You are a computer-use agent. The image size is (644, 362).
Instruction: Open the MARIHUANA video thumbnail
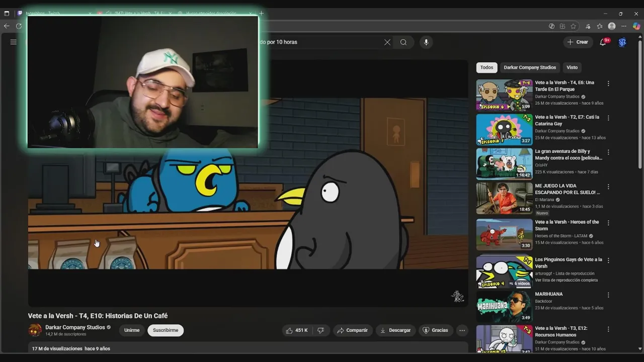tap(504, 306)
